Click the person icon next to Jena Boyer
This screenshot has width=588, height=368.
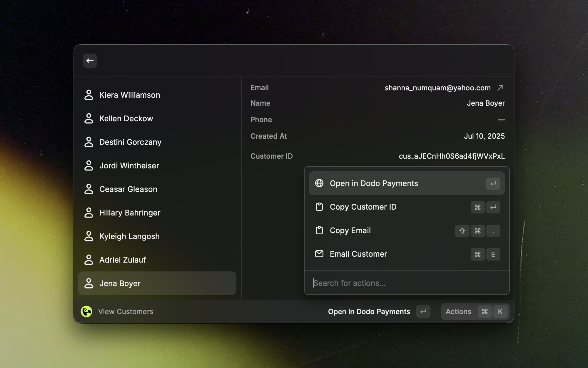pyautogui.click(x=89, y=283)
